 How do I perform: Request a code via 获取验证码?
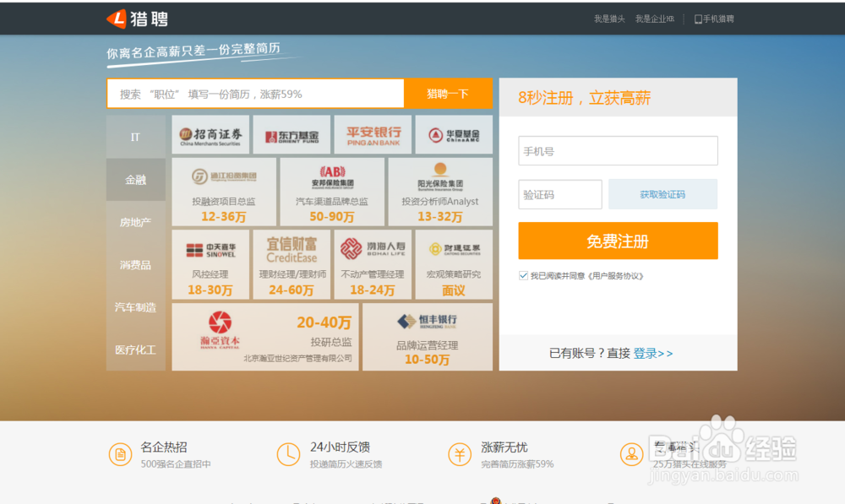click(x=662, y=194)
